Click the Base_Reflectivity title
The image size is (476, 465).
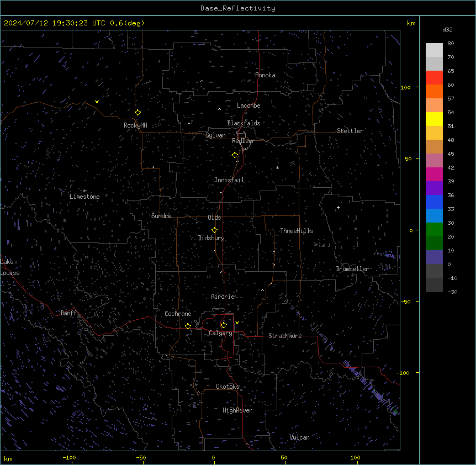coord(238,8)
